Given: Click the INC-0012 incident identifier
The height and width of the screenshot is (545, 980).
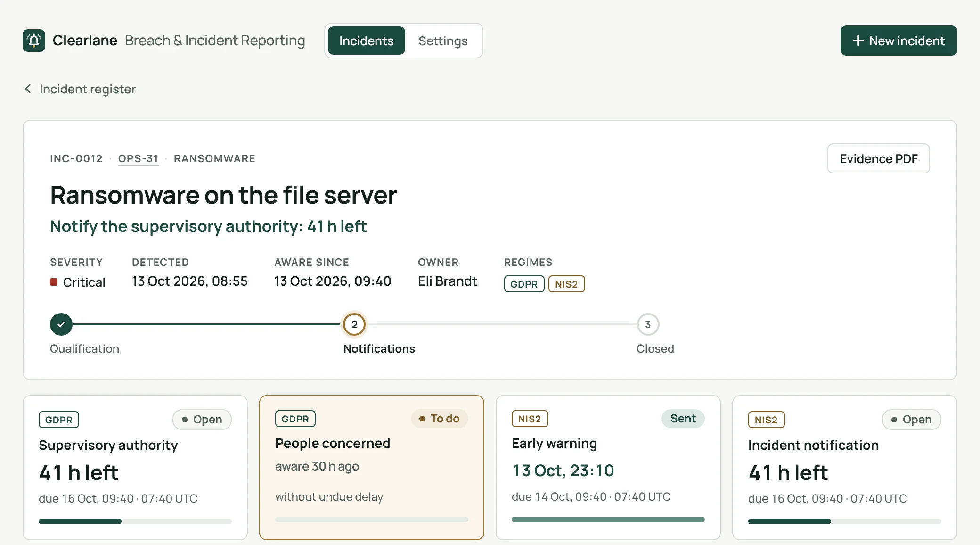Looking at the screenshot, I should point(76,158).
